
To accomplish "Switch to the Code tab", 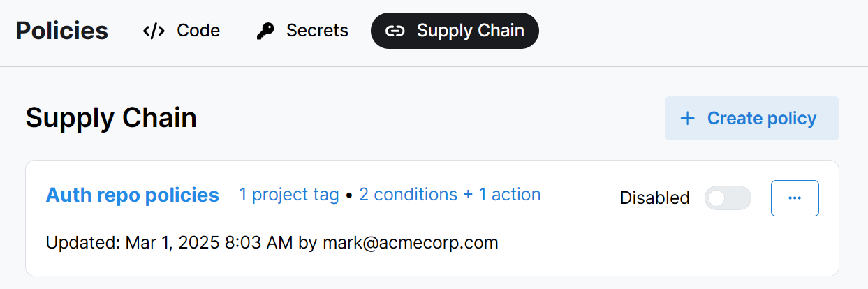I will tap(198, 31).
